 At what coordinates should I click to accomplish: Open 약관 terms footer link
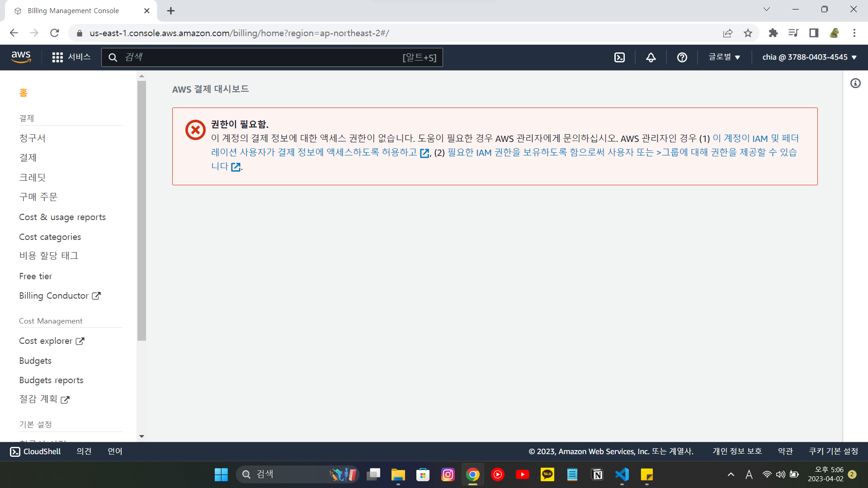[785, 451]
